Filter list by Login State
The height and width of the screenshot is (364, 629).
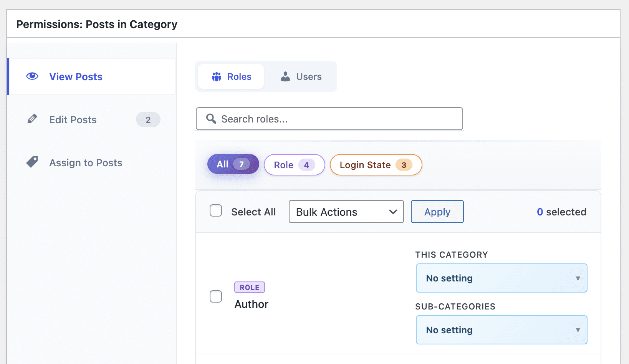point(376,165)
